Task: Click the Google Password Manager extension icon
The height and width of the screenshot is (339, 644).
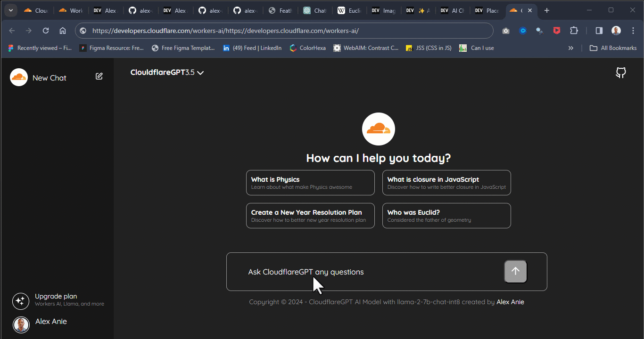Action: [539, 30]
